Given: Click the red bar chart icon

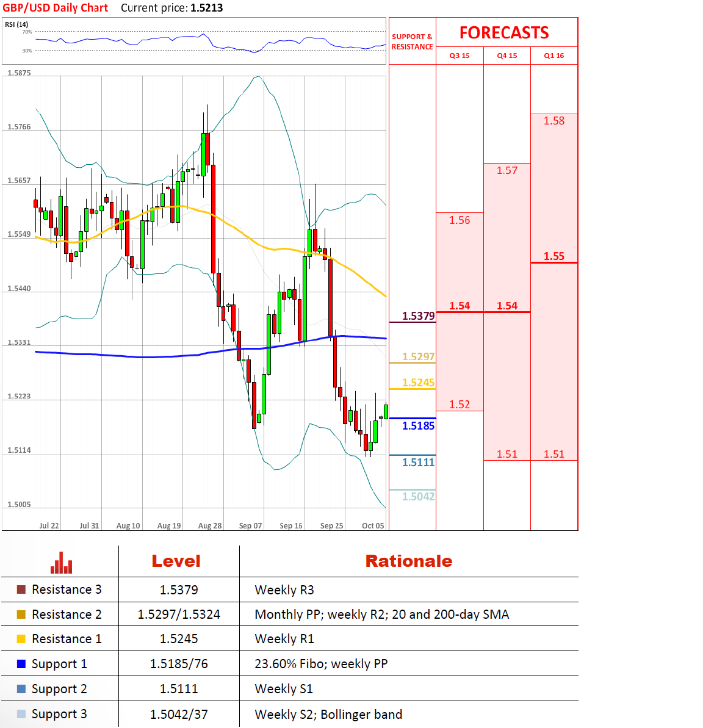Looking at the screenshot, I should [61, 563].
